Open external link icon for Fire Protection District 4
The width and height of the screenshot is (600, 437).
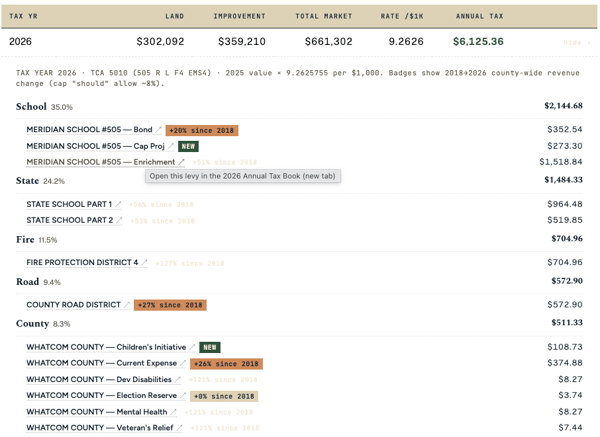(144, 263)
